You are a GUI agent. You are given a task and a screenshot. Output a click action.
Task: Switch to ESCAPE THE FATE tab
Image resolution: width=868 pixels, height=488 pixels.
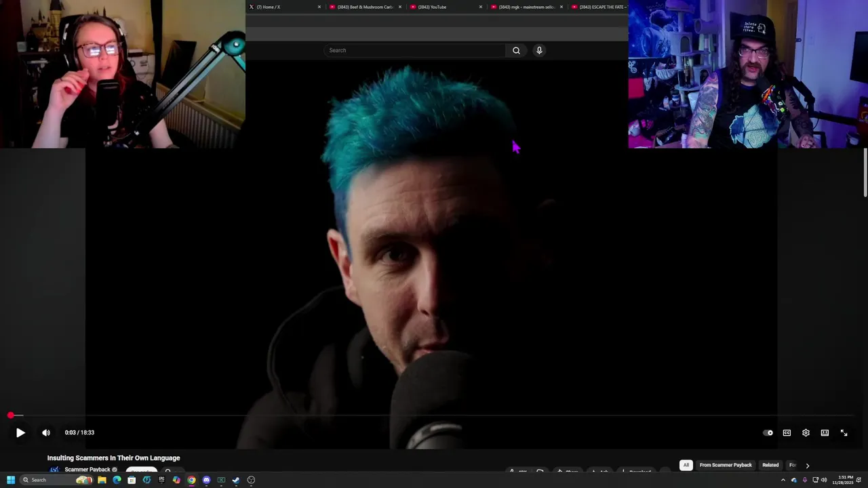click(x=598, y=7)
